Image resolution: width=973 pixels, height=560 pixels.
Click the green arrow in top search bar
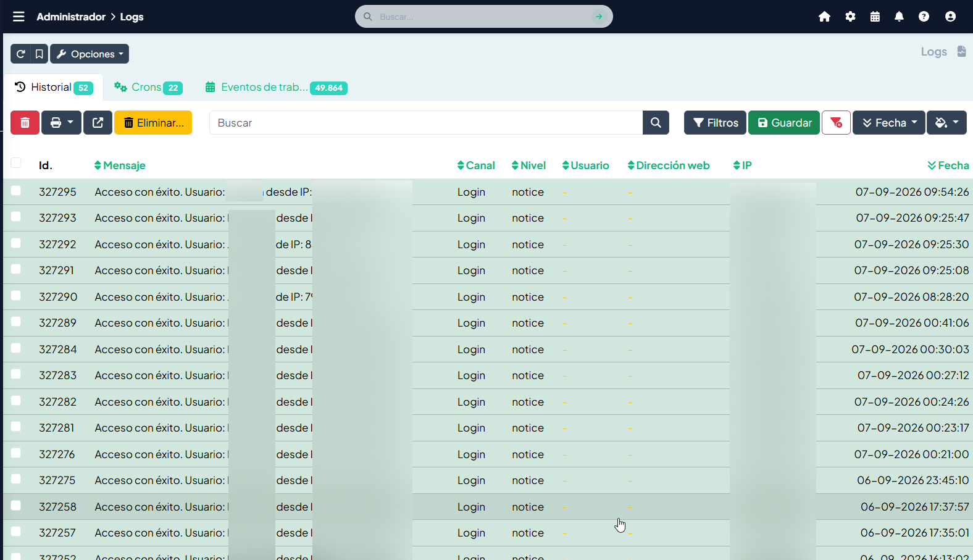pyautogui.click(x=599, y=17)
